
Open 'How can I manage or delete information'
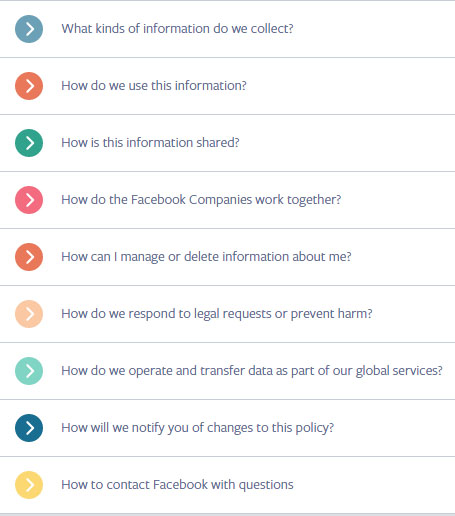pos(206,257)
